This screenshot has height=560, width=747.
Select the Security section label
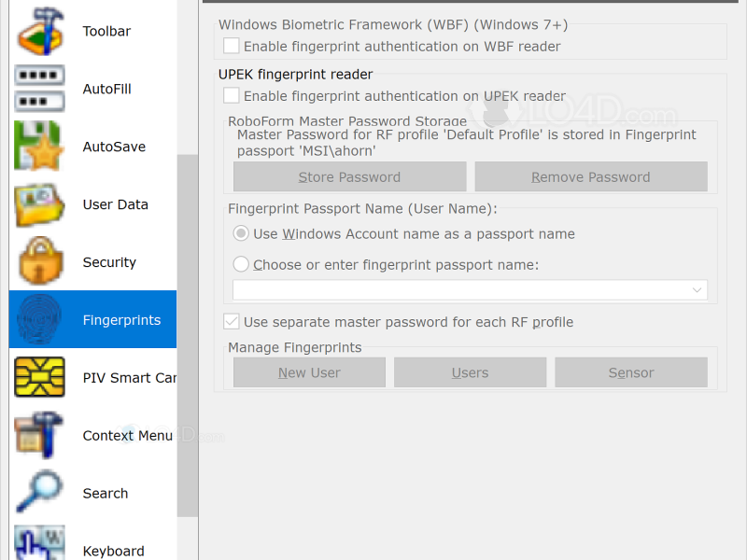(109, 262)
